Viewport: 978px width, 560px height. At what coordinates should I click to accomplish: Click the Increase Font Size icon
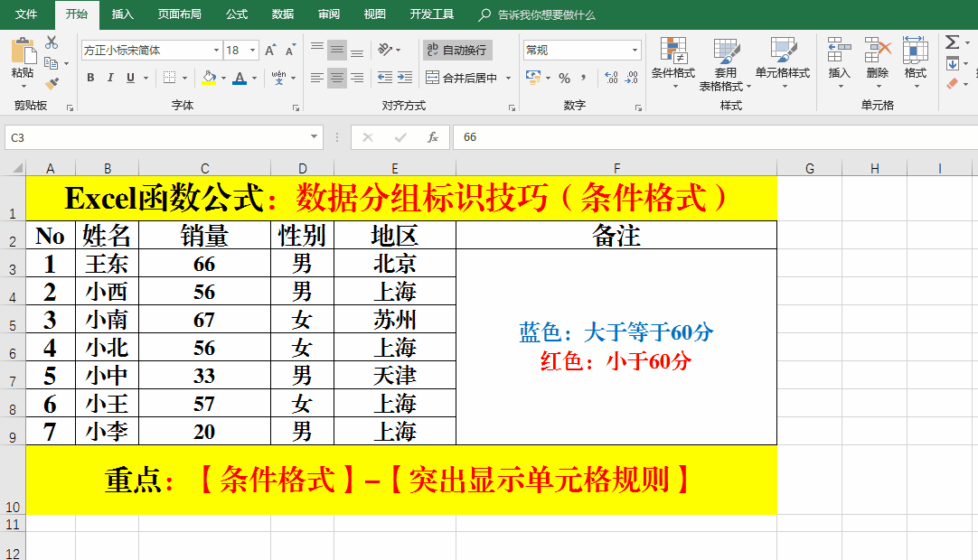[x=270, y=51]
